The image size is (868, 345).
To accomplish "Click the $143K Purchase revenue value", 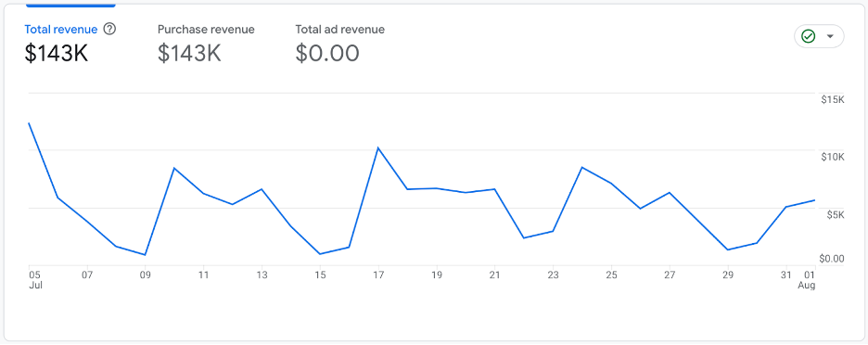I will point(189,53).
